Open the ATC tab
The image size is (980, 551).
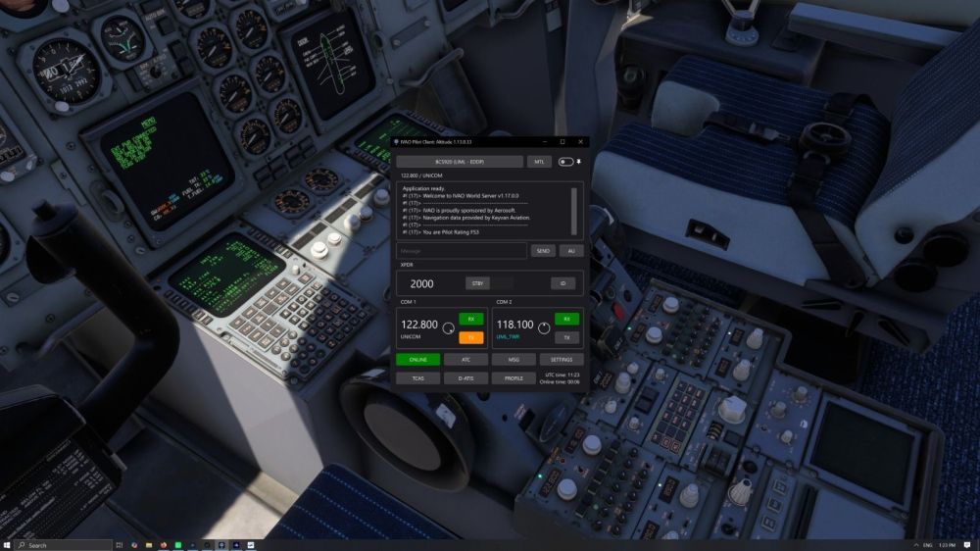[465, 360]
